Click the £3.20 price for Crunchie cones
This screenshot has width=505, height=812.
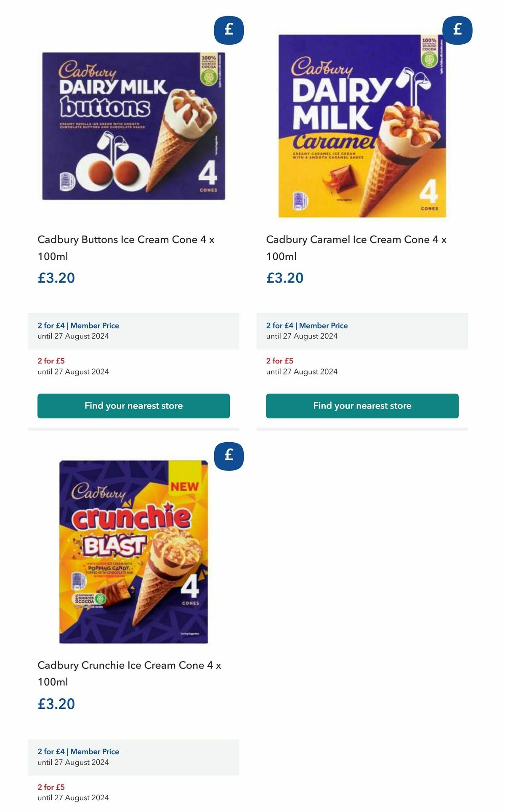pyautogui.click(x=56, y=703)
